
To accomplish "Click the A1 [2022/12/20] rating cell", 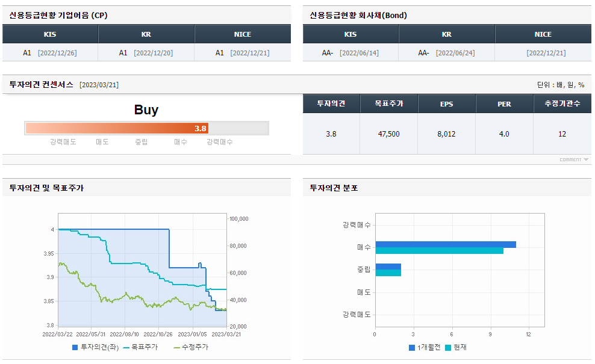I will 146,53.
